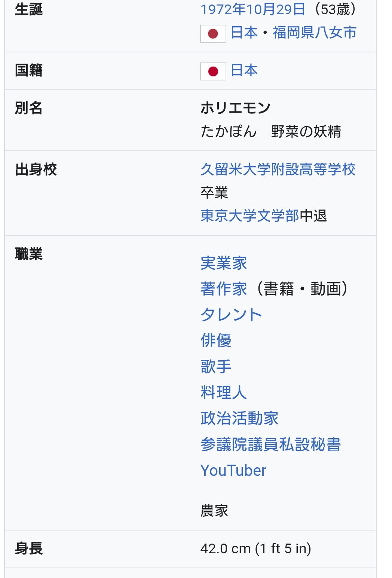
Task: Select the 俳優 link
Action: pos(216,340)
